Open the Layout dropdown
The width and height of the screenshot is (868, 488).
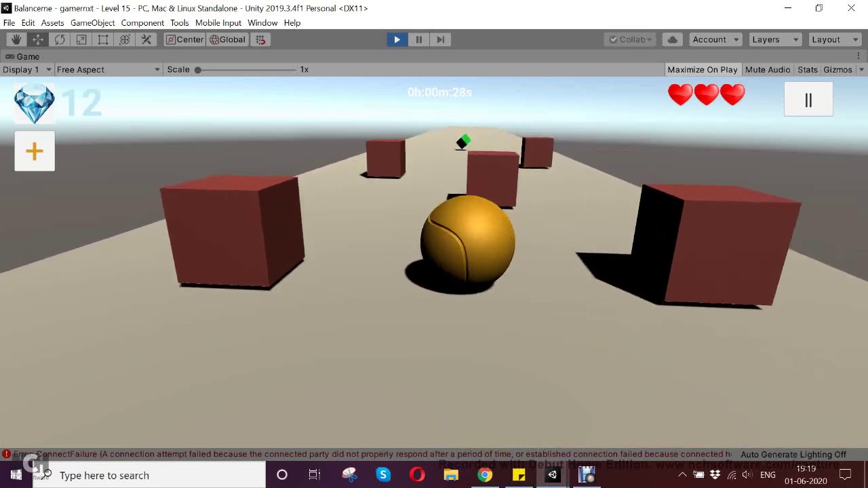(x=835, y=39)
